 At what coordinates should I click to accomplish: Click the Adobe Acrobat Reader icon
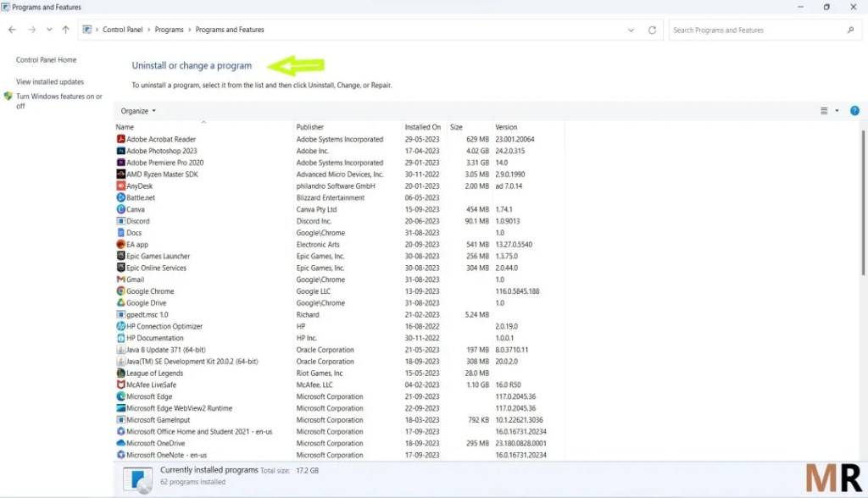pos(120,140)
